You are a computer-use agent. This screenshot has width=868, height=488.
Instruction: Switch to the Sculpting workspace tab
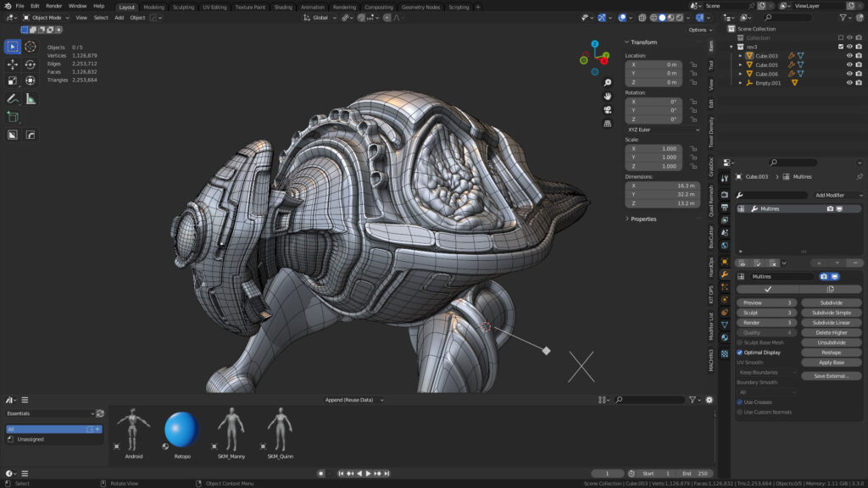pyautogui.click(x=183, y=7)
